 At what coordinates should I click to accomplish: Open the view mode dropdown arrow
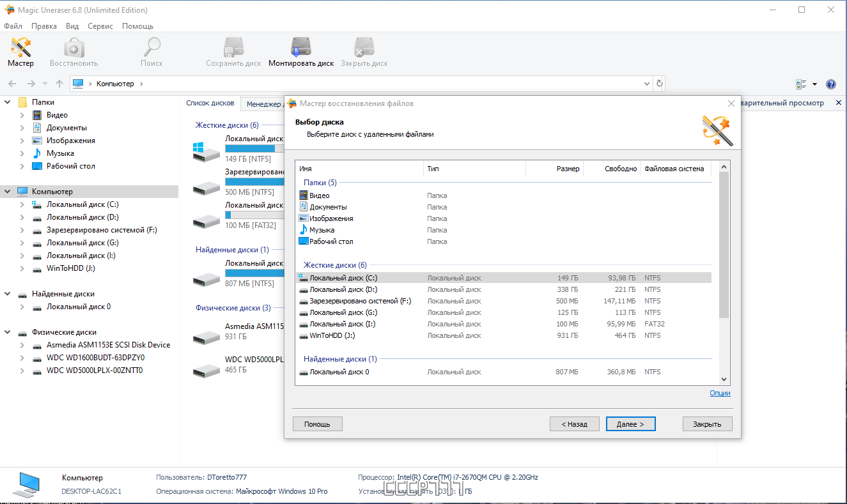pos(814,84)
